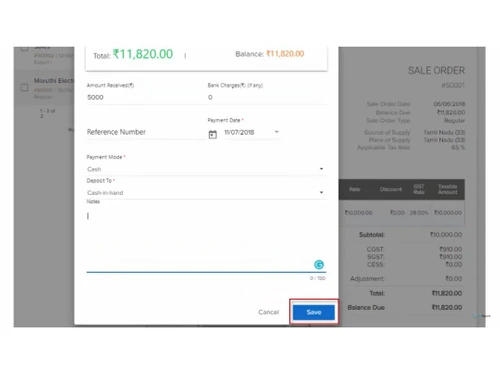This screenshot has height=375, width=500.
Task: Click the 28.00% GST rate cell
Action: (419, 213)
